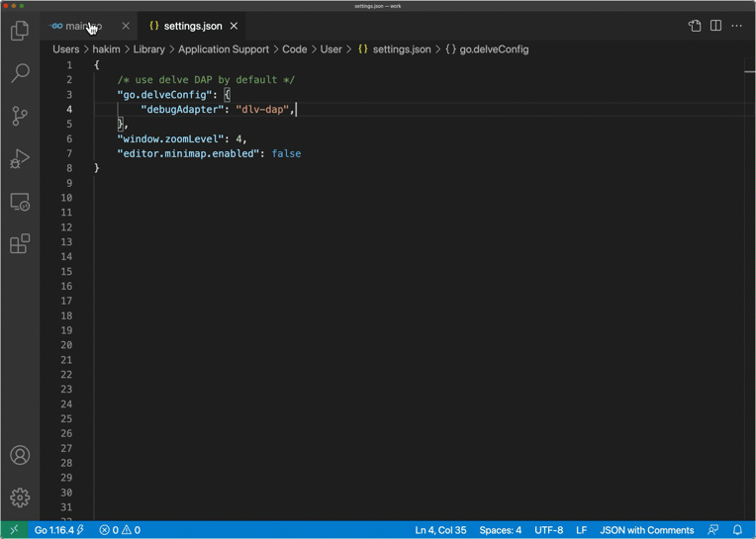Open the More Actions ellipsis menu
756x539 pixels.
click(x=737, y=26)
